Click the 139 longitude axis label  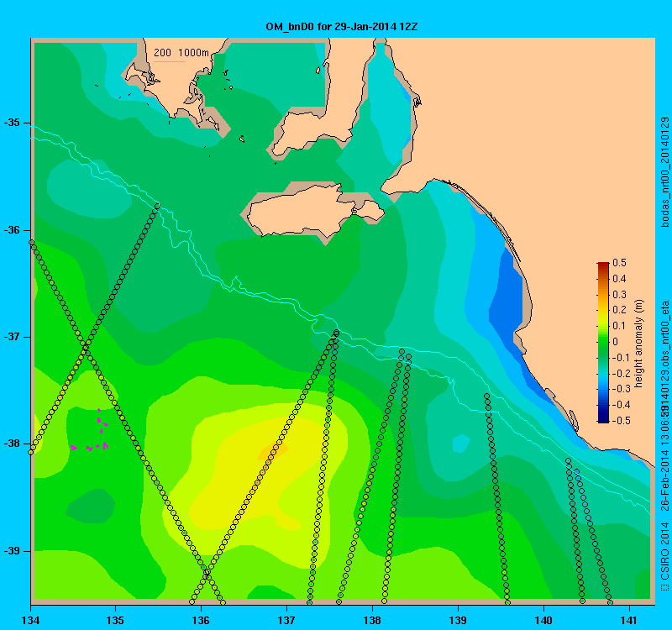pos(458,620)
